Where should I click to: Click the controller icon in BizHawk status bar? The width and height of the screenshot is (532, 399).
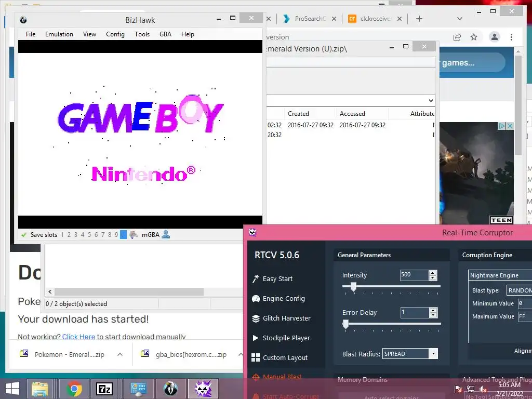pyautogui.click(x=134, y=234)
